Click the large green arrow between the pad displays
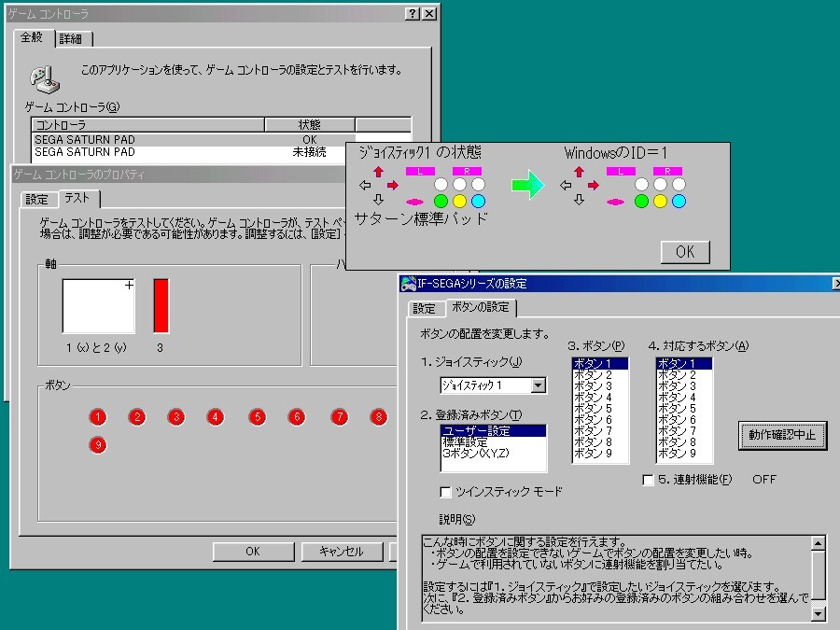The width and height of the screenshot is (840, 630). click(x=525, y=186)
